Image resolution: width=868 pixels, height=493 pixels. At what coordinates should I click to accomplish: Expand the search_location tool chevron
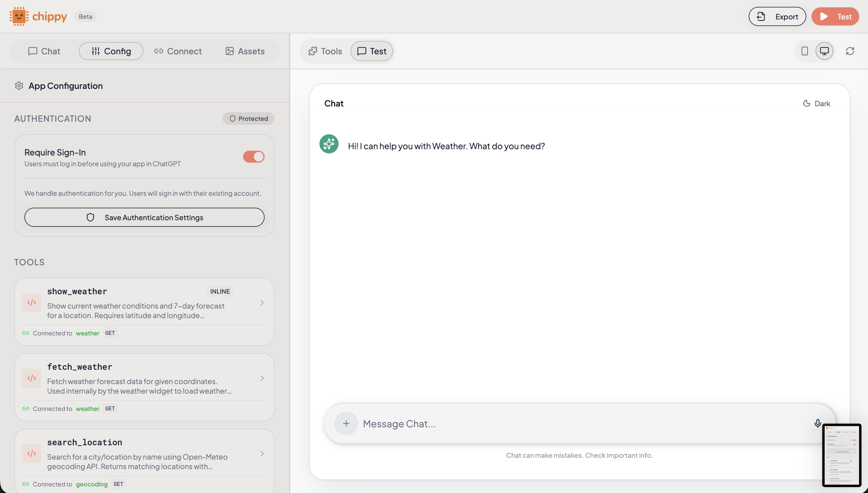(x=262, y=453)
